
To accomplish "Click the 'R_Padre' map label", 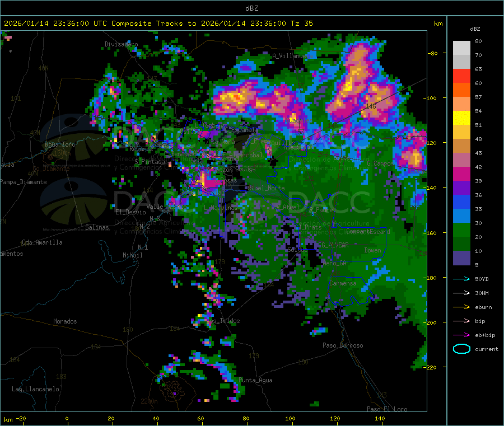I will tap(321, 210).
